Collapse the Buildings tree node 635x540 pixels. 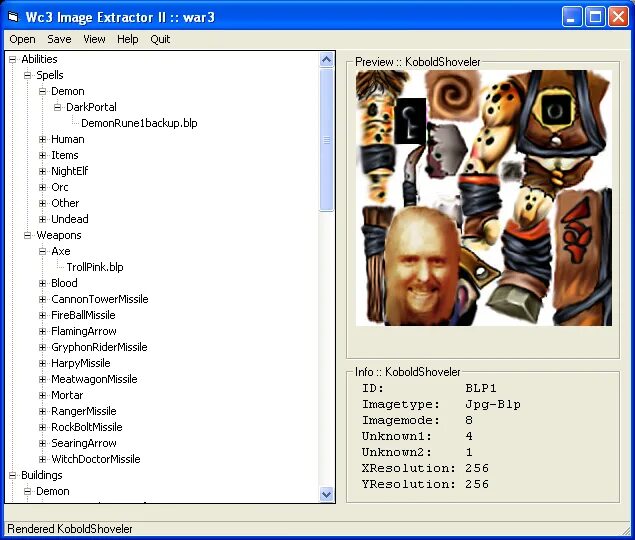(x=13, y=476)
